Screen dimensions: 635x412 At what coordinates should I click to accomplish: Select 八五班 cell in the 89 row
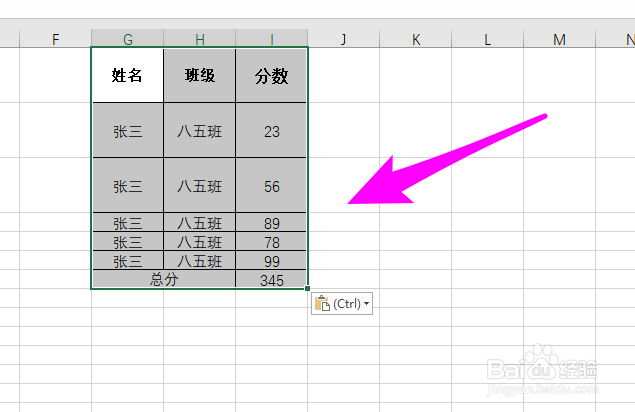tap(200, 222)
